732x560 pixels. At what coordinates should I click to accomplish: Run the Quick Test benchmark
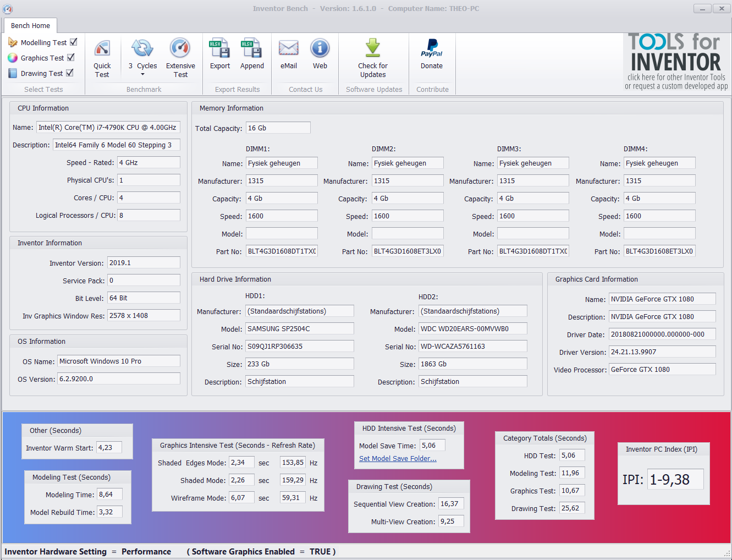(102, 58)
